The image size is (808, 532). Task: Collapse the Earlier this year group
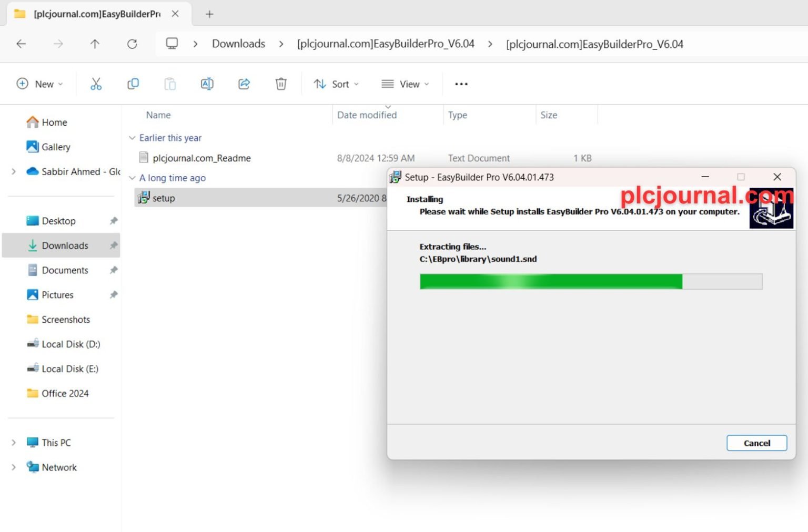(132, 138)
